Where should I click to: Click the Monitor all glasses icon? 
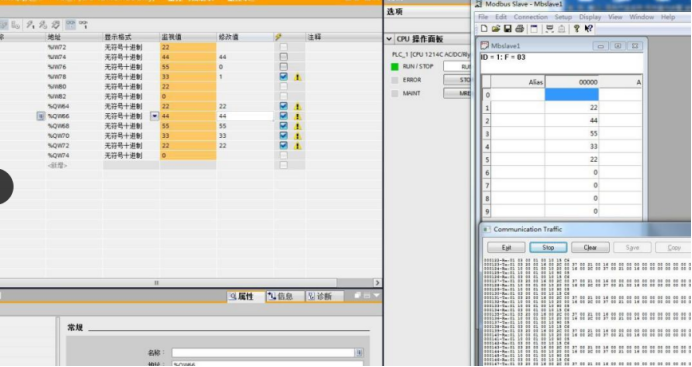click(71, 25)
